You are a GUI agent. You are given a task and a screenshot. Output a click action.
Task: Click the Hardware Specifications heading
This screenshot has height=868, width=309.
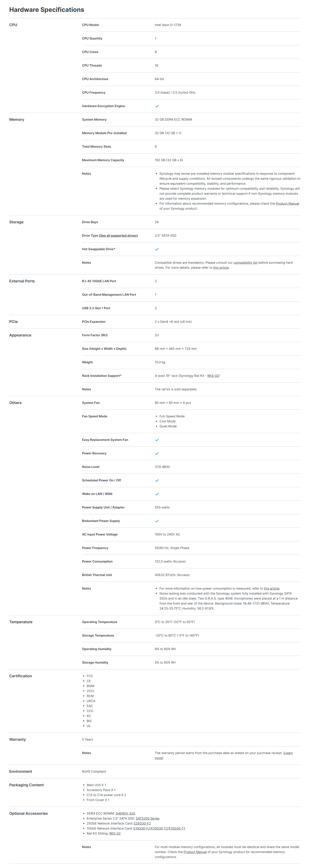point(47,10)
